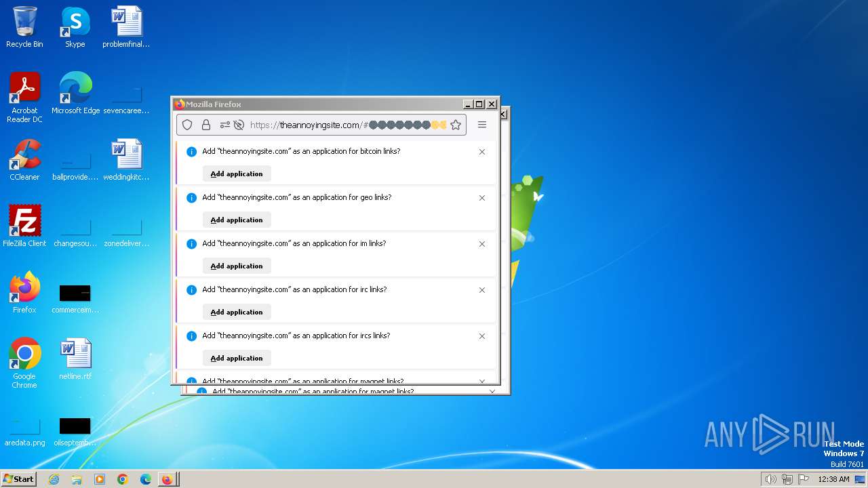Screen dimensions: 868x488
Task: Open the commerceim desktop file
Action: 75,298
